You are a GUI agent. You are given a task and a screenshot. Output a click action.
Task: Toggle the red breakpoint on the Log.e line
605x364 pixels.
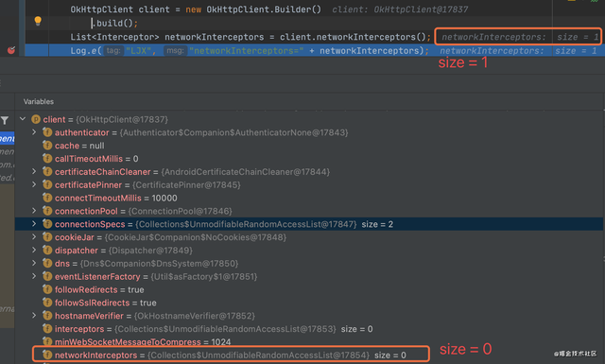point(11,50)
